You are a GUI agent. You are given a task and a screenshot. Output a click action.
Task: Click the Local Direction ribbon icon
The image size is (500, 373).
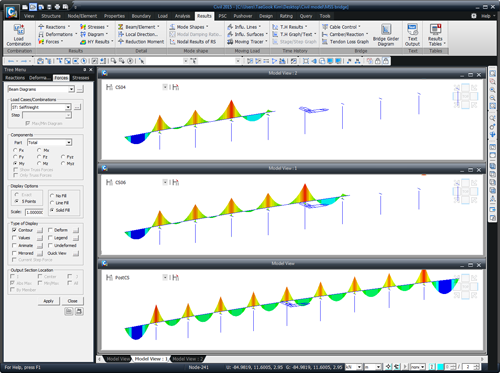tap(121, 34)
